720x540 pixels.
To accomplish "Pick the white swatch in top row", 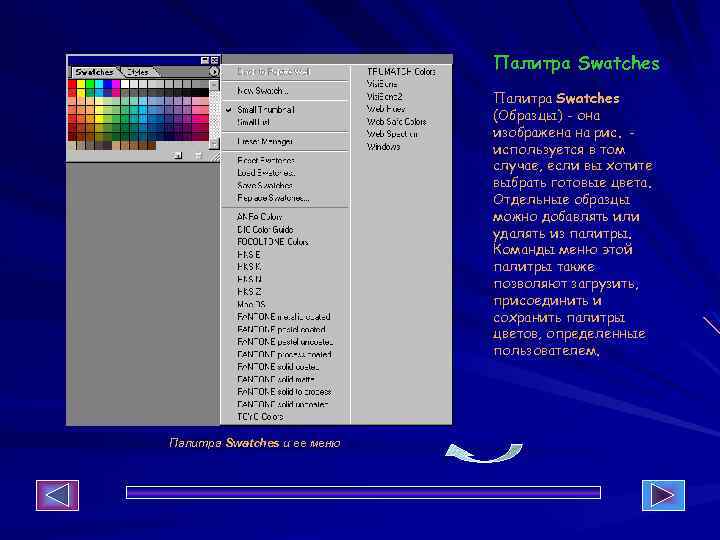I will click(x=125, y=84).
